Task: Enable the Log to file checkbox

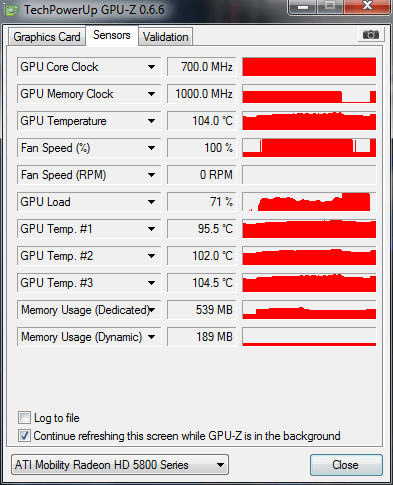Action: point(24,417)
